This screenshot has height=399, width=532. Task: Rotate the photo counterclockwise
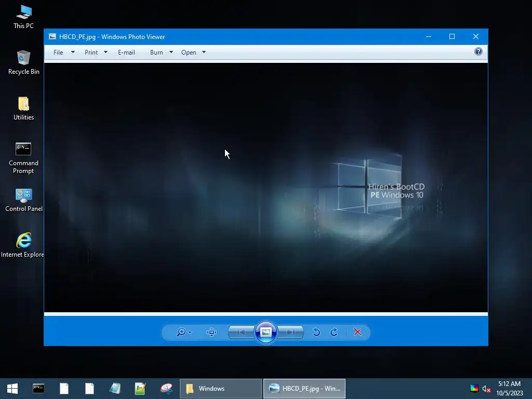(x=316, y=332)
